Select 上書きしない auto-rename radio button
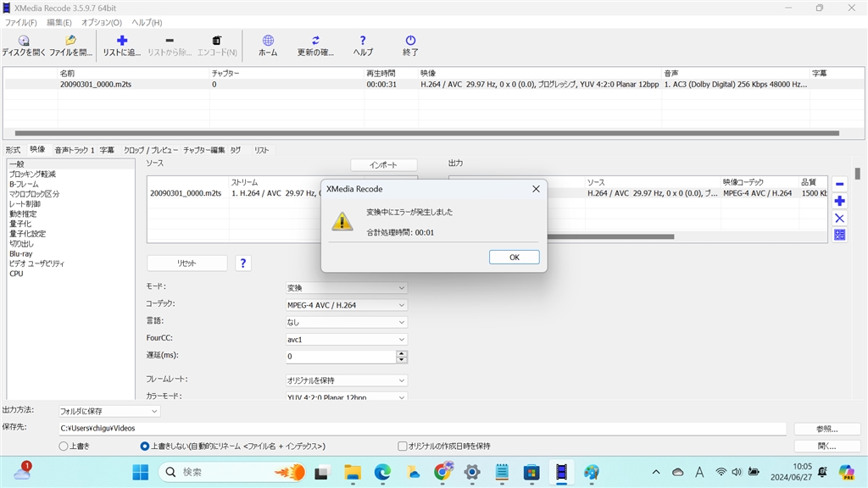868x488 pixels. [x=144, y=446]
